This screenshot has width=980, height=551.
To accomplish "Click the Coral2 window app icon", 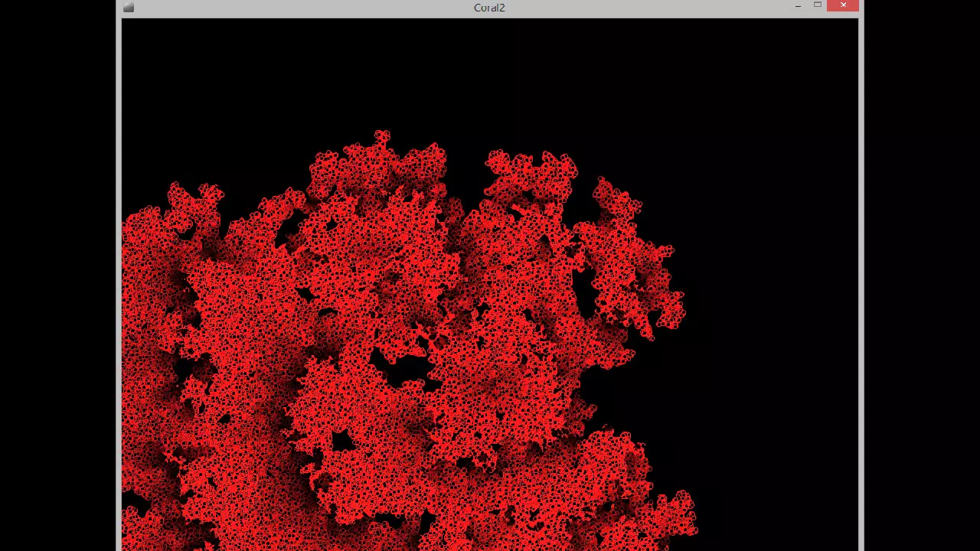I will [129, 8].
